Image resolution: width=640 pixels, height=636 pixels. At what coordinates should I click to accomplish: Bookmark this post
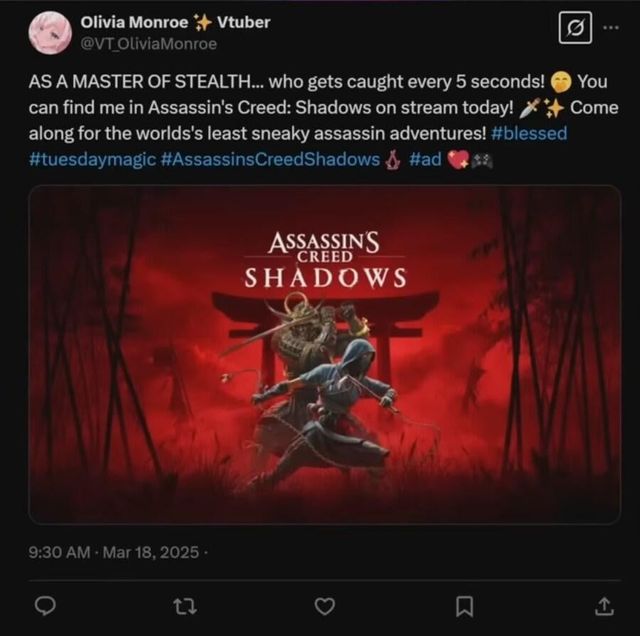pos(464,606)
